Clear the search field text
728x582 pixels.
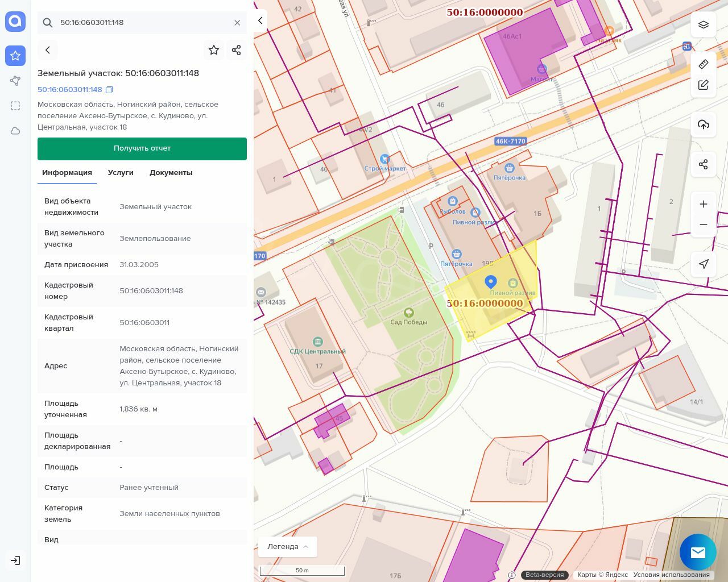[x=237, y=23]
